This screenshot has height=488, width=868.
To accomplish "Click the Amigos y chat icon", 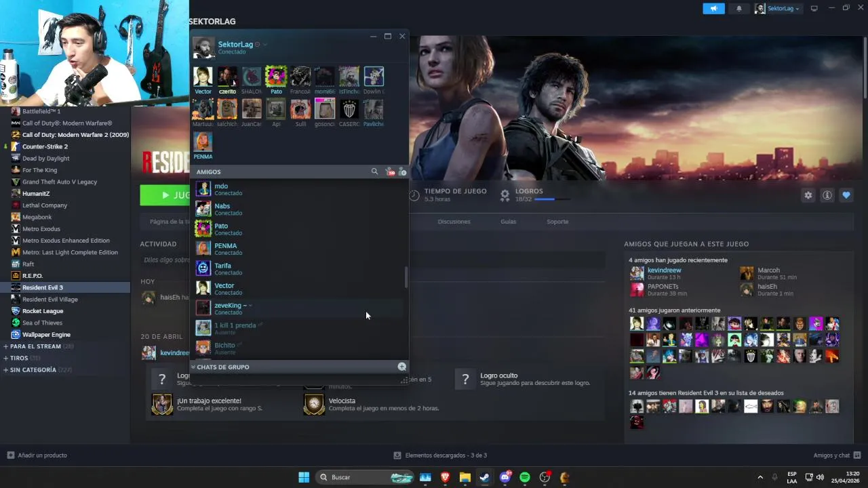I will [857, 455].
